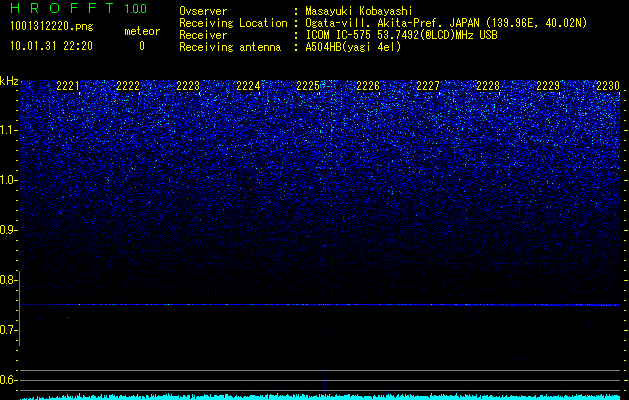
Task: Click the 0.8 frequency axis label
Action: point(8,280)
